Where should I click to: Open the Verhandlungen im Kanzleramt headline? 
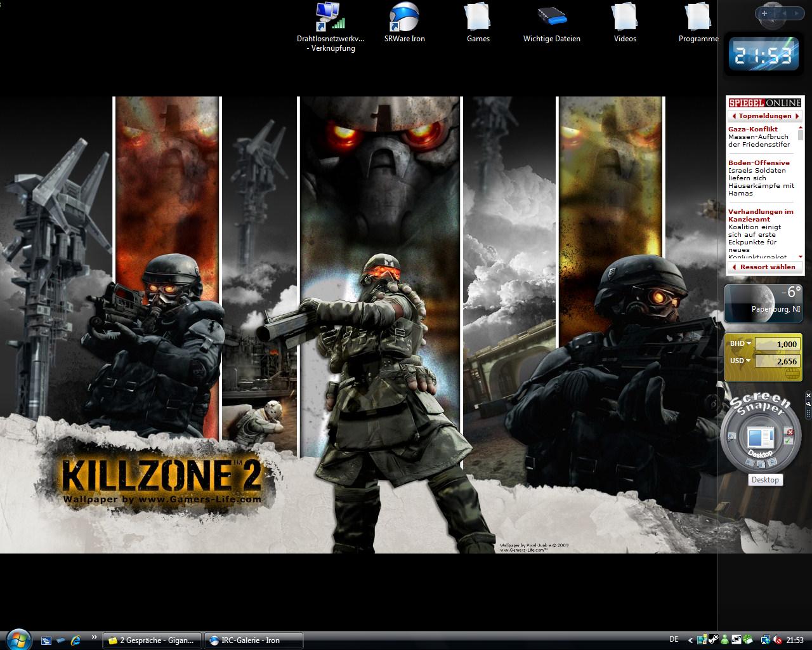(x=761, y=215)
